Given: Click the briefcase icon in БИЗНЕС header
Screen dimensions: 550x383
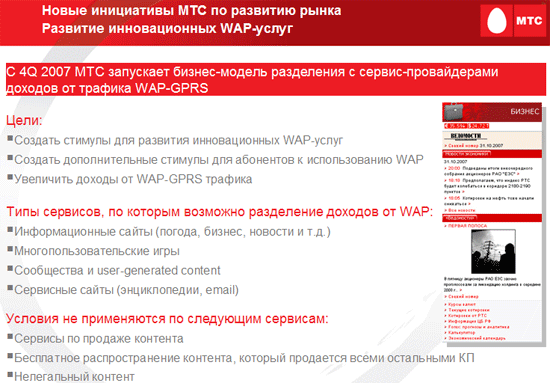Looking at the screenshot, I should tap(453, 112).
